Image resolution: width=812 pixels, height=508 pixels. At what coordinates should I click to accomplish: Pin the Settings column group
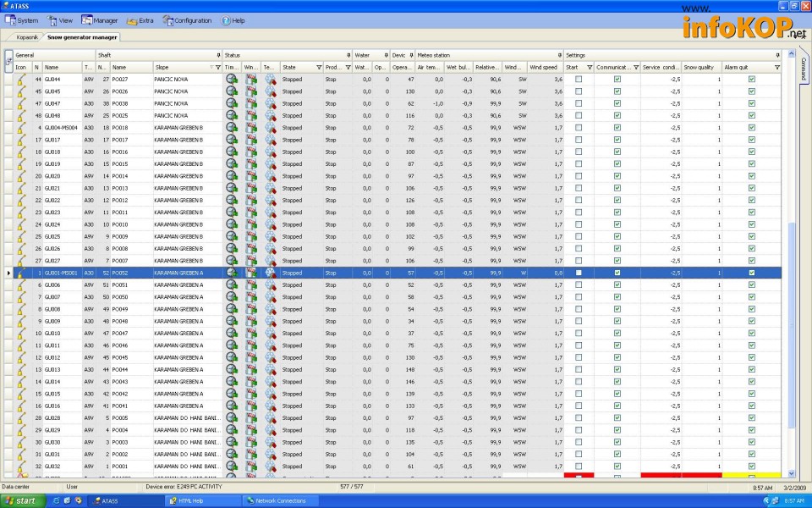coord(777,55)
